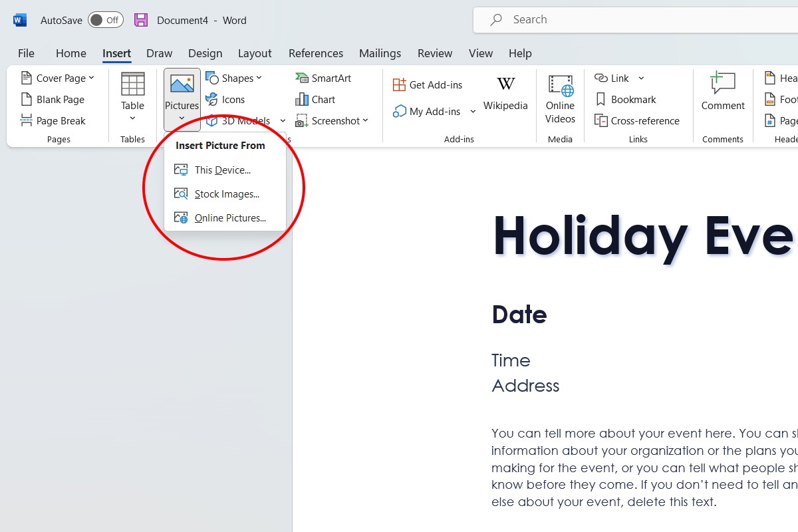
Task: Insert a Cross-reference
Action: click(x=638, y=121)
